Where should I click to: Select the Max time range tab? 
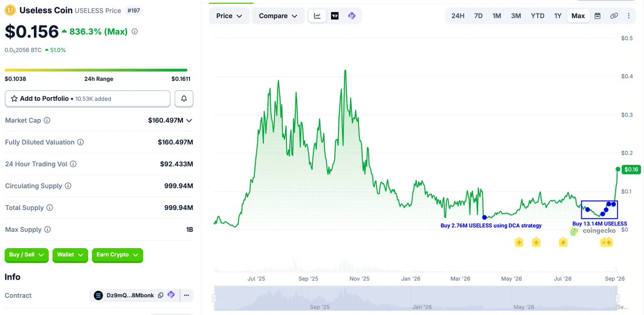[578, 16]
